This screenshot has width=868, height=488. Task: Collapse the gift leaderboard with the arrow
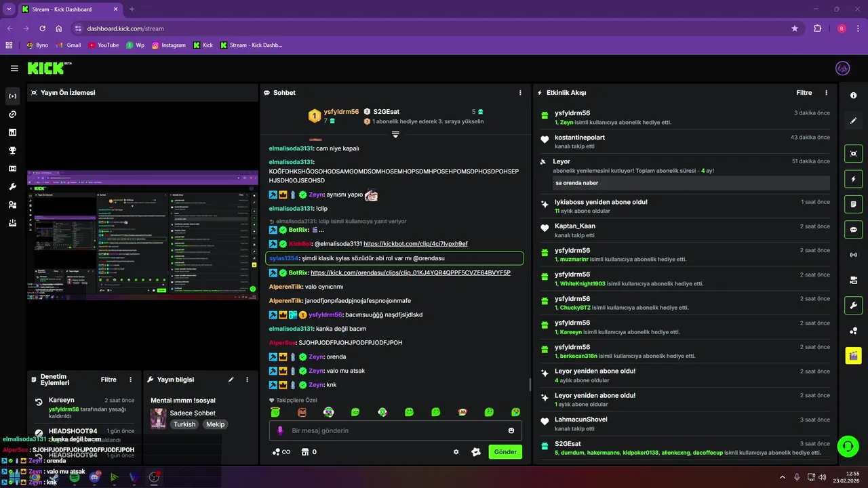pos(395,134)
